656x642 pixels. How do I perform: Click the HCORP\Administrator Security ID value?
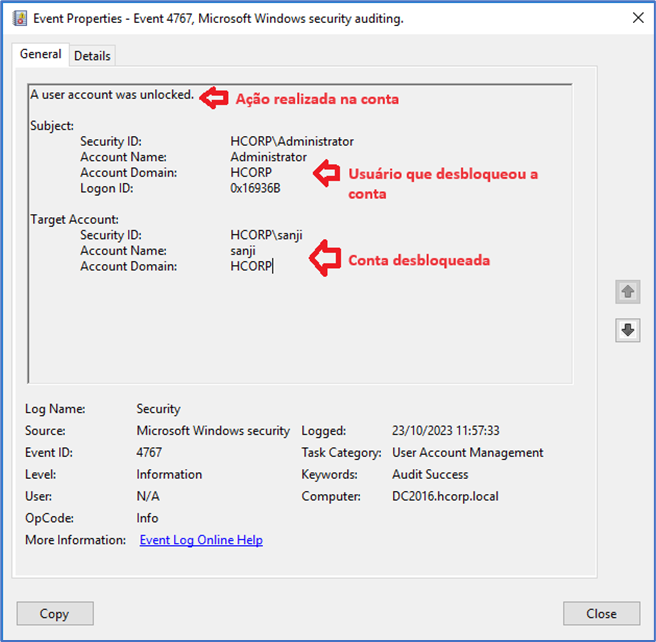coord(291,142)
